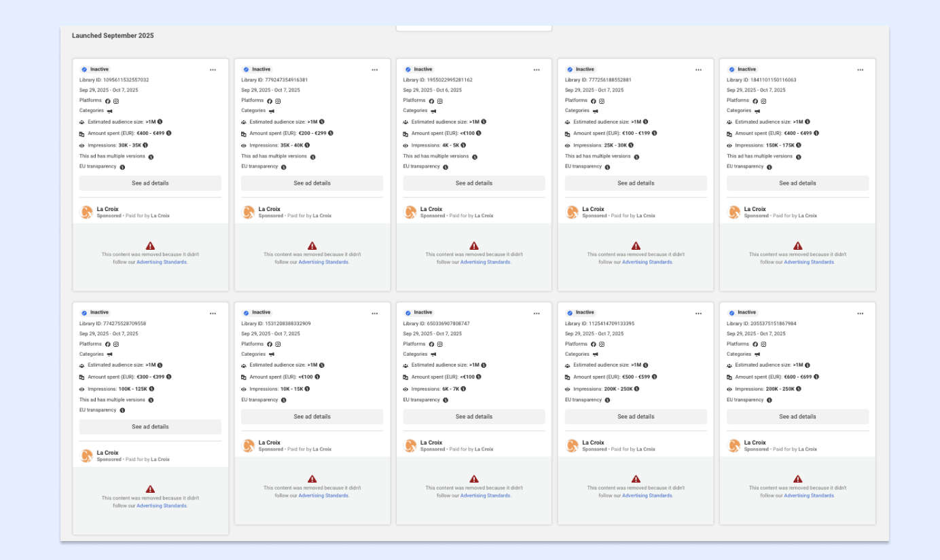940x560 pixels.
Task: Show more options for ad 1955022995281162
Action: [537, 70]
